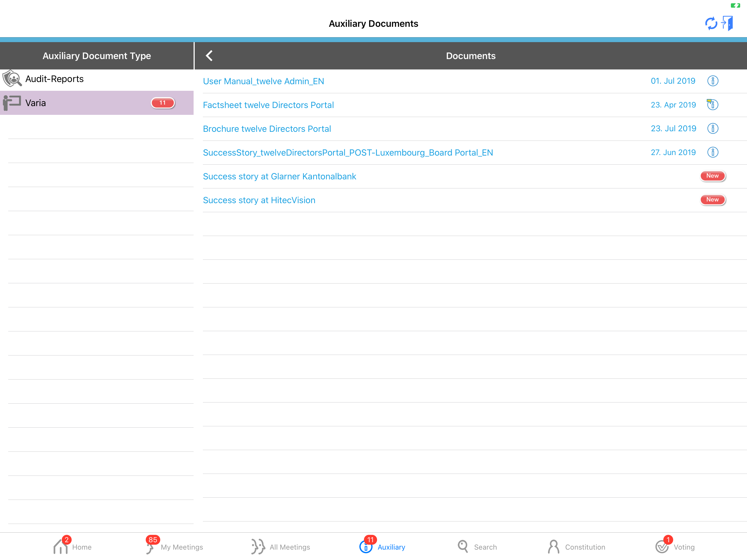Screen dimensions: 747x560
Task: Click the Documents header title
Action: [x=471, y=56]
